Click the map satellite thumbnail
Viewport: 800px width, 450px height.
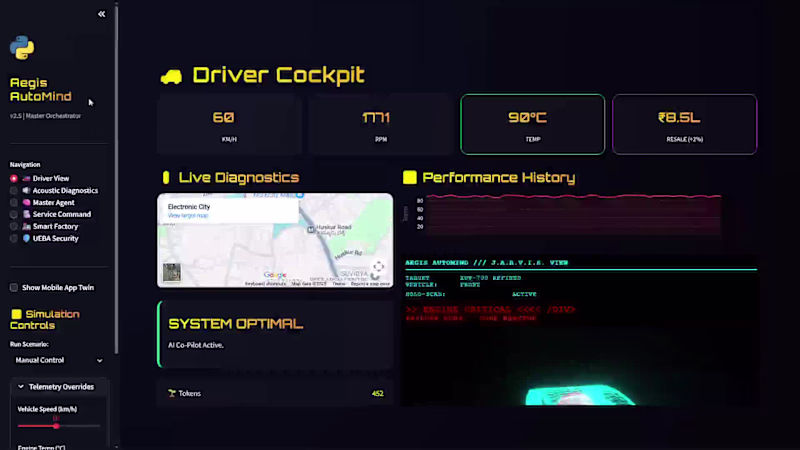[x=171, y=272]
